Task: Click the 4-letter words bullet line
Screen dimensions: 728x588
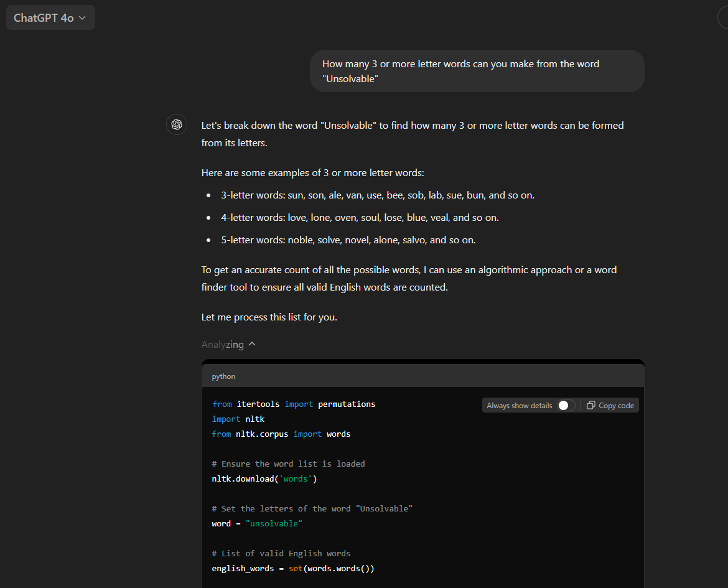Action: 360,217
